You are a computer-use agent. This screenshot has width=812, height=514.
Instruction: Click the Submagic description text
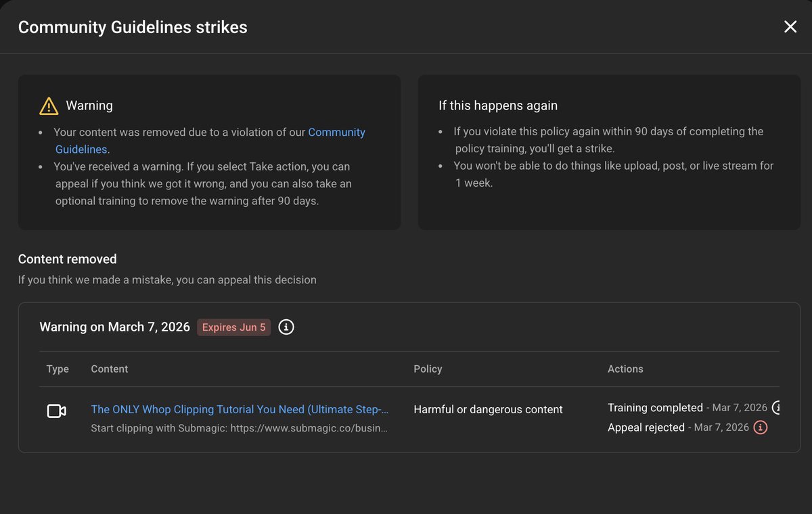pyautogui.click(x=240, y=428)
